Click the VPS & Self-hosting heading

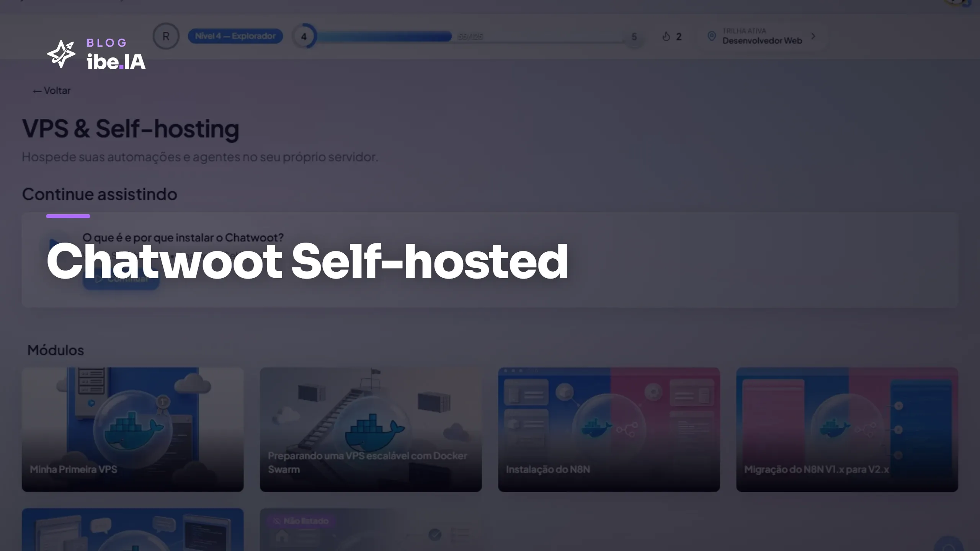tap(131, 129)
